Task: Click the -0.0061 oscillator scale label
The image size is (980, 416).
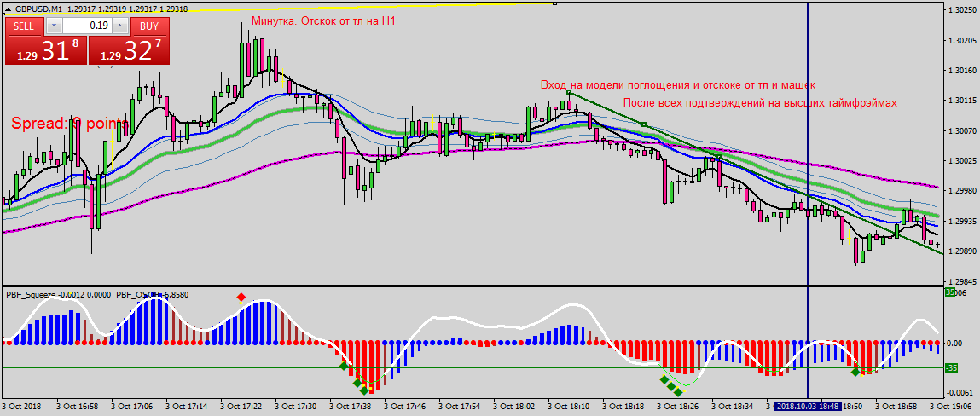Action: pyautogui.click(x=960, y=393)
